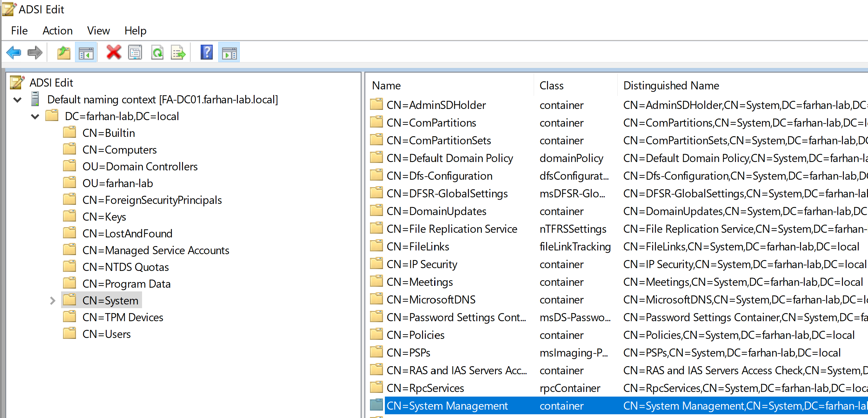Expand the CN=System tree node
The width and height of the screenshot is (868, 418).
click(x=52, y=301)
